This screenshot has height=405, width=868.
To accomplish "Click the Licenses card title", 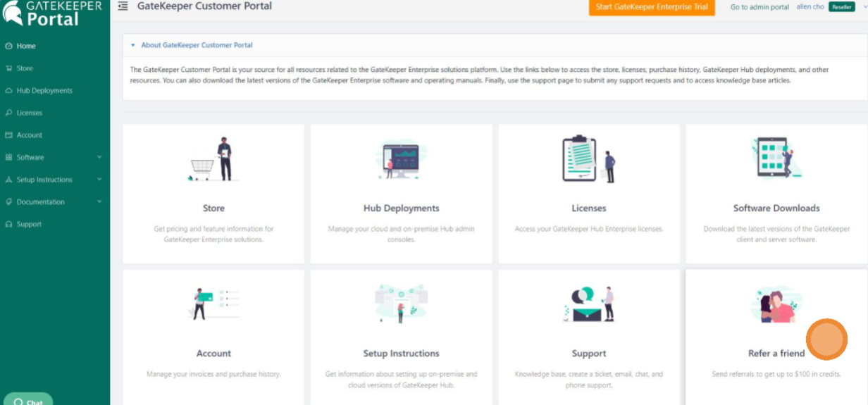I will [589, 208].
